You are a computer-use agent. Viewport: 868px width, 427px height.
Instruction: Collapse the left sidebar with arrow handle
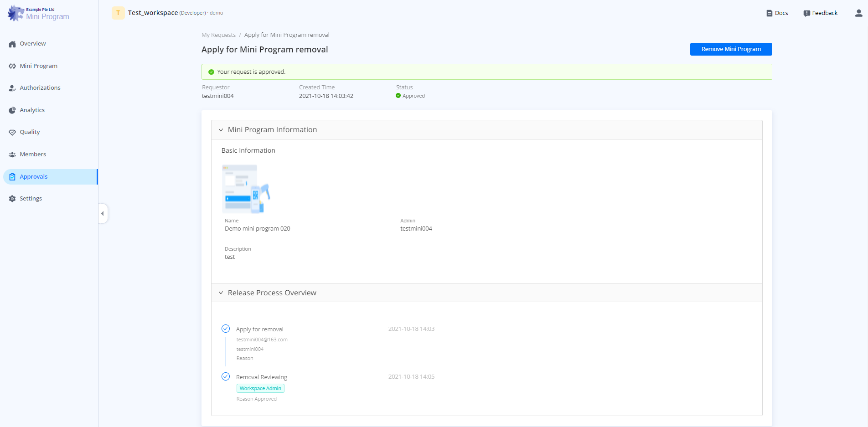[103, 213]
